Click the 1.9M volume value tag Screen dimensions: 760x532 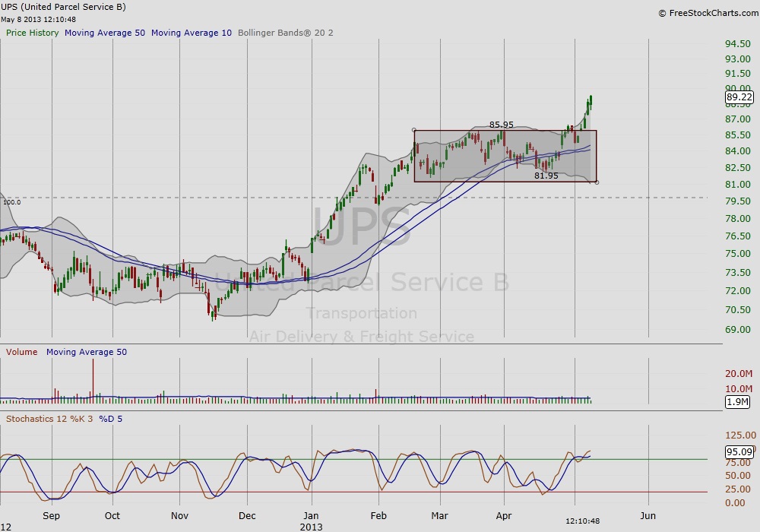(x=737, y=402)
